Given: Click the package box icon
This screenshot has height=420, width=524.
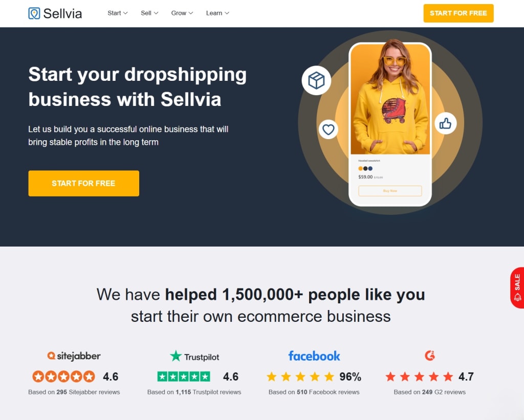Looking at the screenshot, I should 316,80.
